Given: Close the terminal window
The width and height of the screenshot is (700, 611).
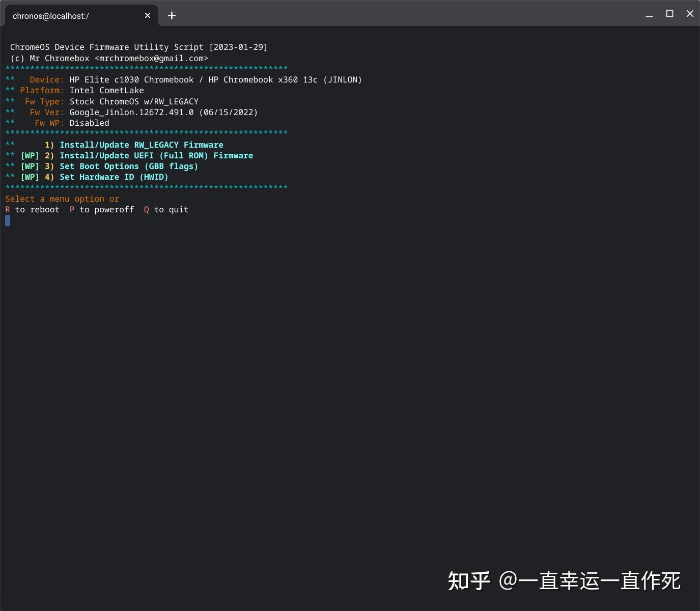Looking at the screenshot, I should [x=690, y=14].
